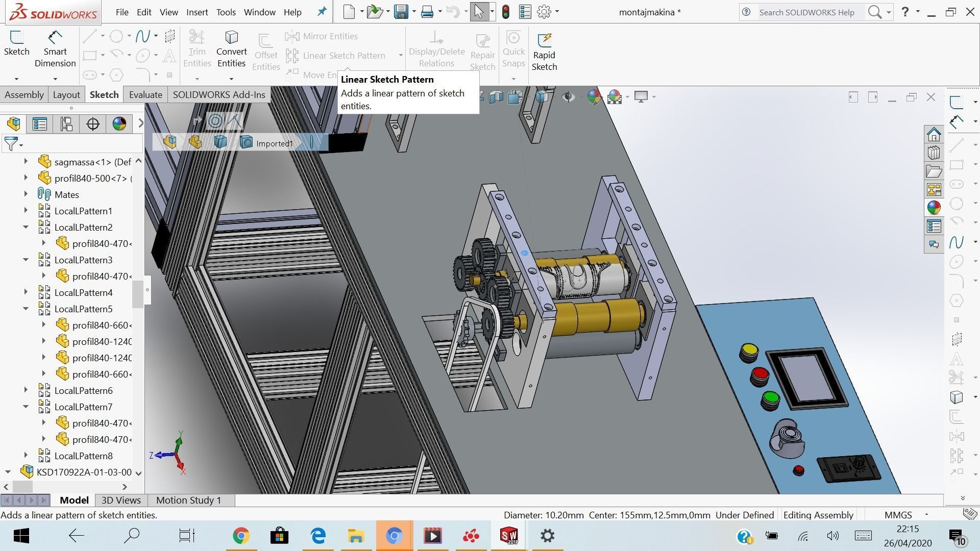Click the Hide/Show Items eye icon
Viewport: 980px width, 551px height.
(568, 96)
